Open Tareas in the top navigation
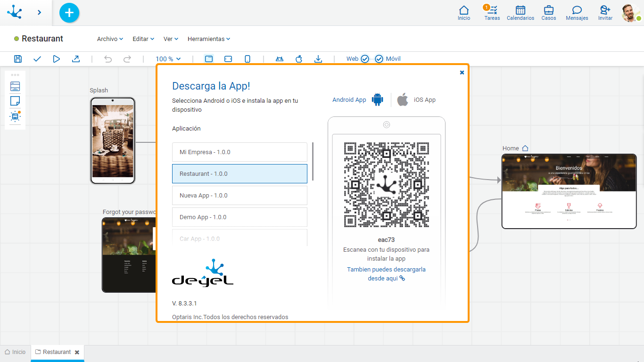The image size is (644, 362). 492,13
